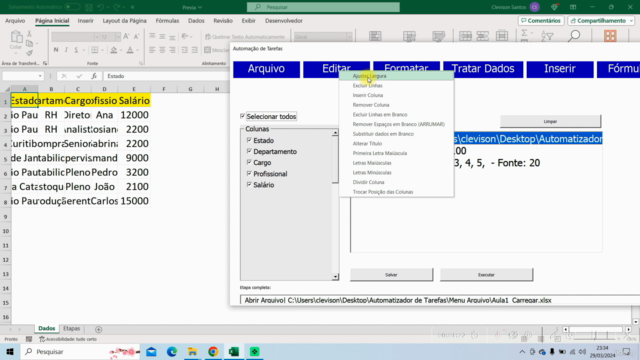The width and height of the screenshot is (640, 360).
Task: Click the Salvar button
Action: [x=391, y=275]
